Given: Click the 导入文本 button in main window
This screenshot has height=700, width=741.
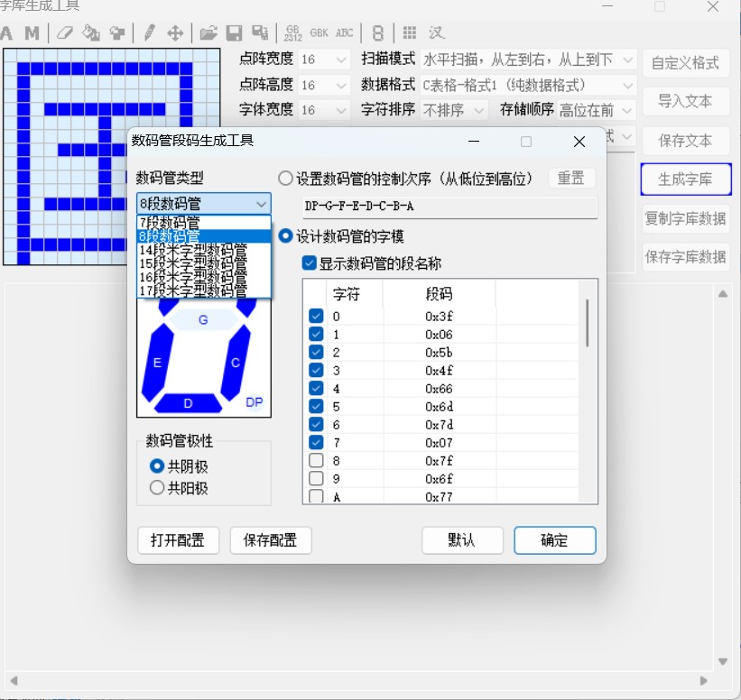Looking at the screenshot, I should pyautogui.click(x=686, y=101).
